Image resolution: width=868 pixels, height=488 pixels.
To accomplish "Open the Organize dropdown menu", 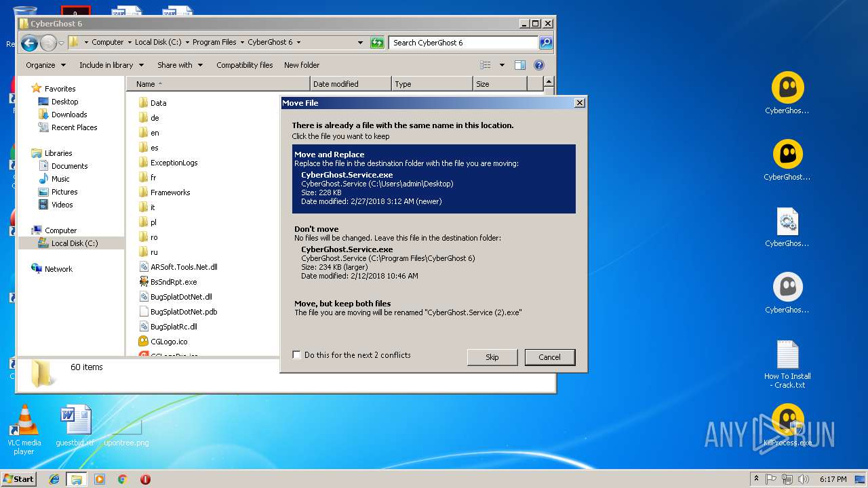I will tap(46, 65).
